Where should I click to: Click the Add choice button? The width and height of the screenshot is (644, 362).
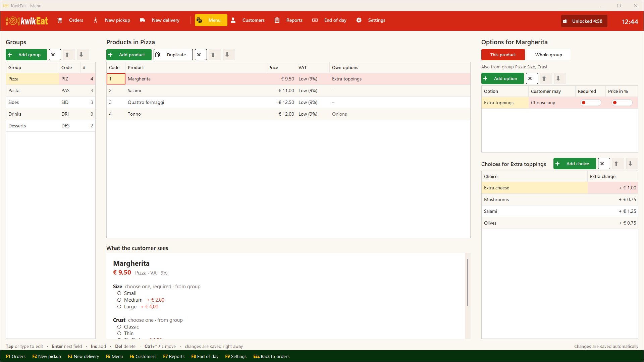575,164
